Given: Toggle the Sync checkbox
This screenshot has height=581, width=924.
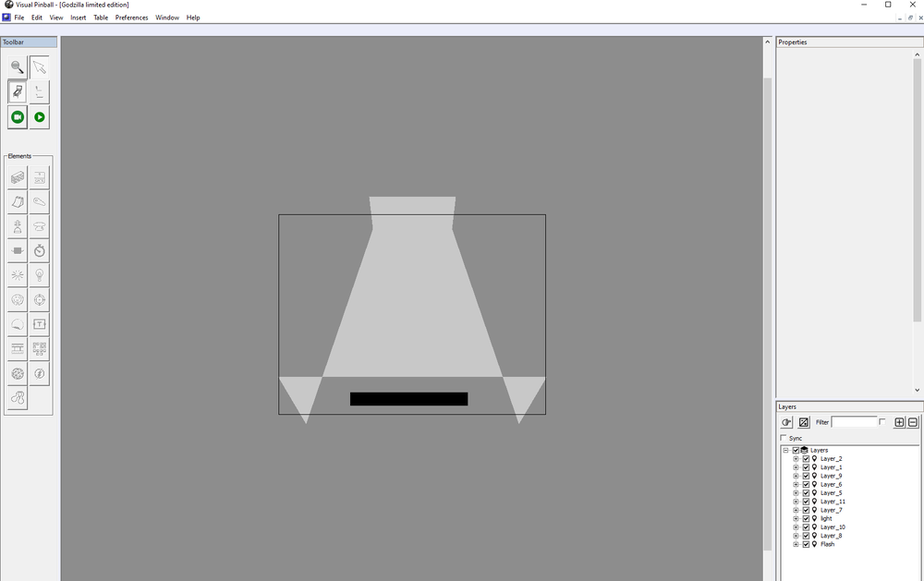Looking at the screenshot, I should pos(784,438).
